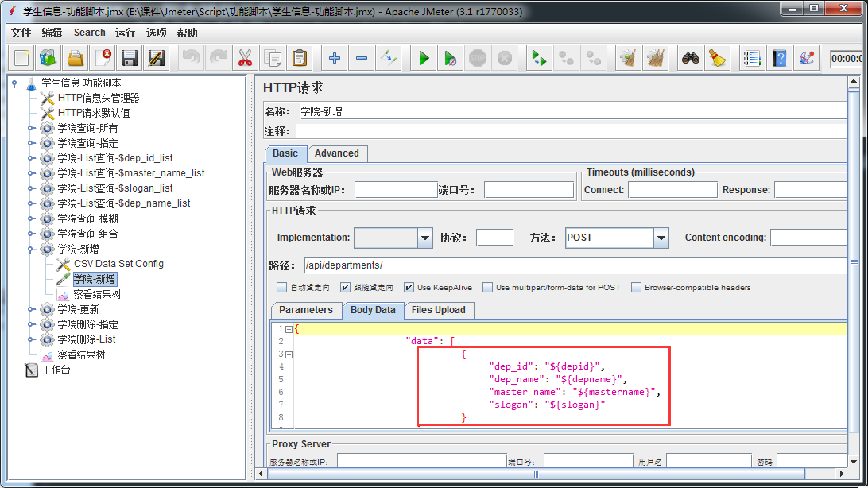The image size is (868, 488).
Task: Expand the 学院查询-指定 tree node
Action: coord(30,143)
